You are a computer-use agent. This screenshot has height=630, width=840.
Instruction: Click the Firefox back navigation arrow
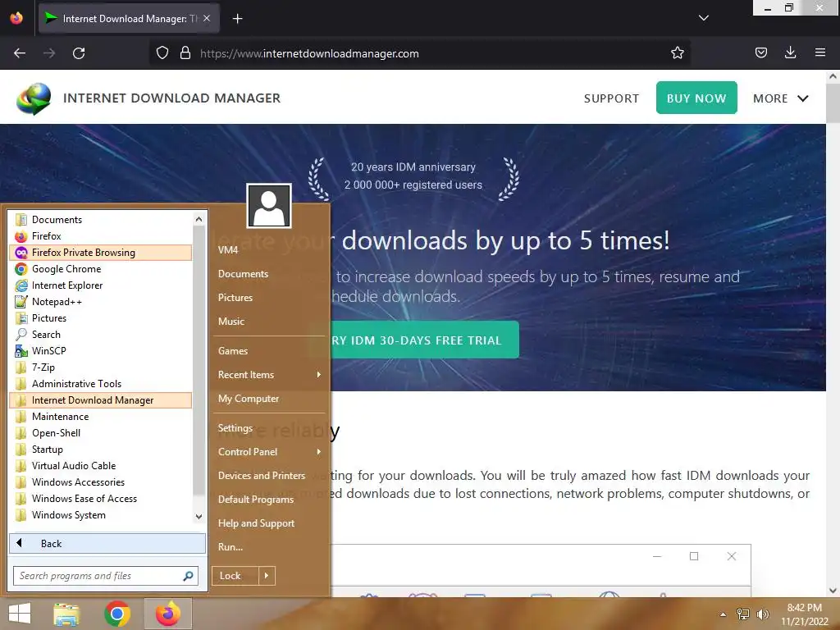point(20,53)
